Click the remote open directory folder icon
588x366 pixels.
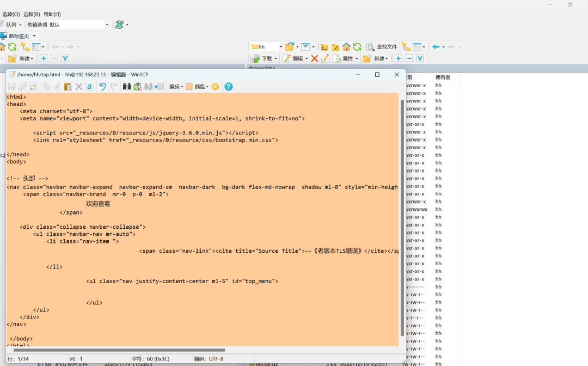290,47
